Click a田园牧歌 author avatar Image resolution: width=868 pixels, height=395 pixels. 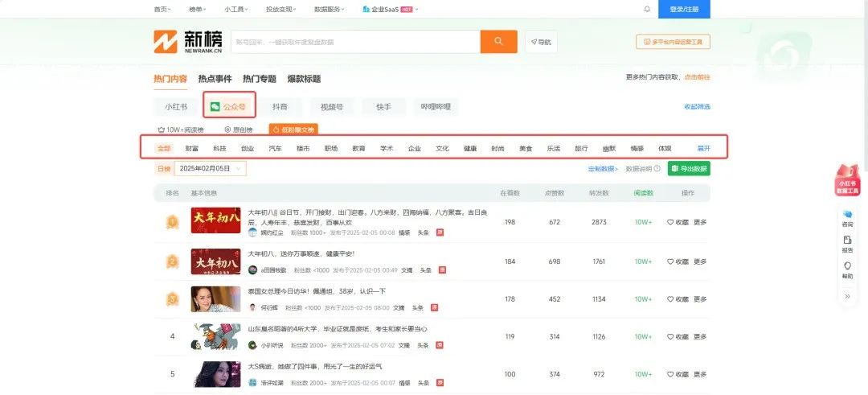coord(252,270)
